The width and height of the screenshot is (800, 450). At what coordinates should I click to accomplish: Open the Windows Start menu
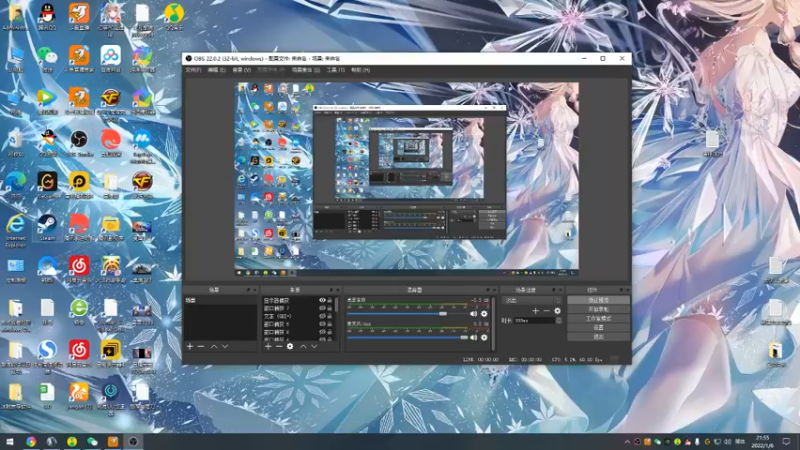click(10, 442)
